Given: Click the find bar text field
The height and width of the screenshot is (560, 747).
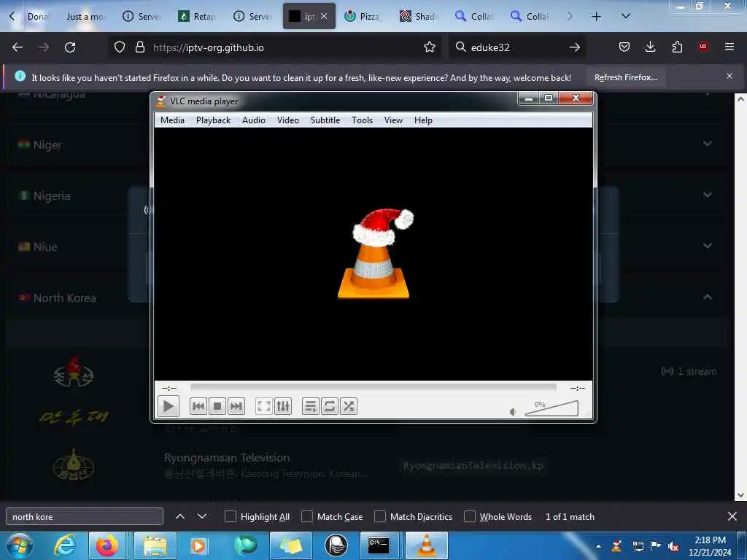Looking at the screenshot, I should point(85,516).
